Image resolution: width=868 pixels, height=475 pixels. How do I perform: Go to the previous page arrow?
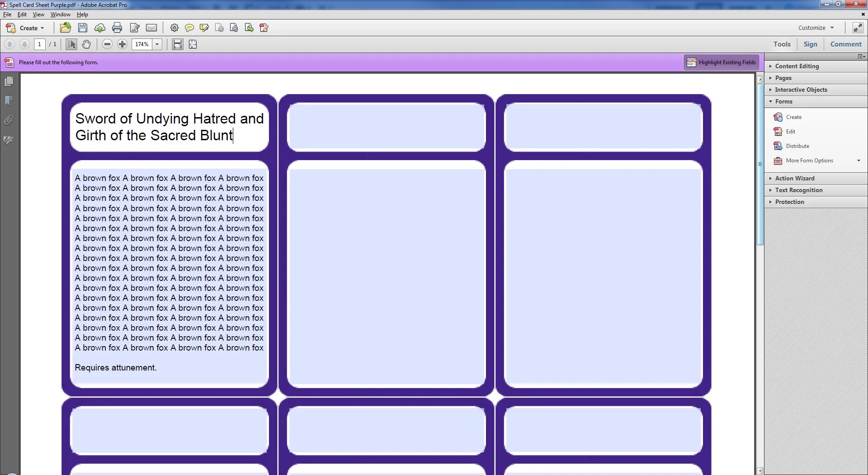click(x=9, y=44)
